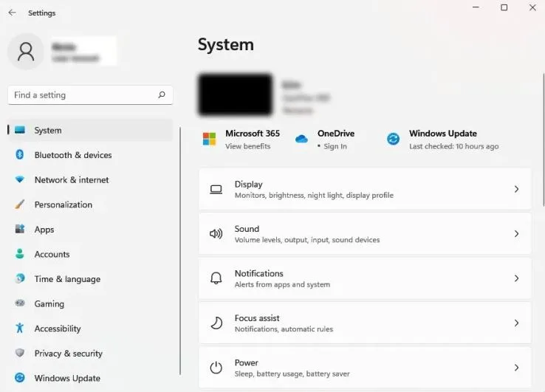
Task: Open Focus assist settings title
Action: pyautogui.click(x=257, y=318)
